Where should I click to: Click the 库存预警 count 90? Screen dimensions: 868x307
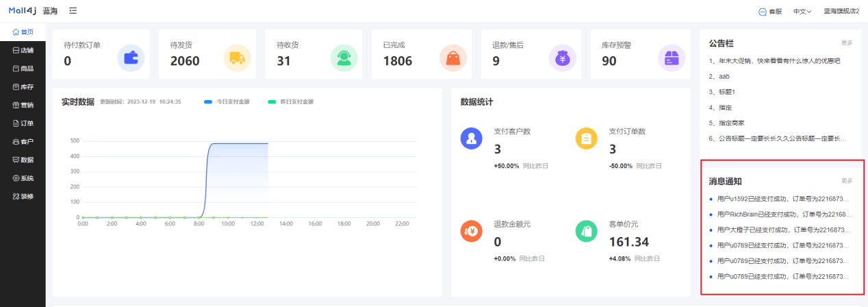(x=609, y=61)
